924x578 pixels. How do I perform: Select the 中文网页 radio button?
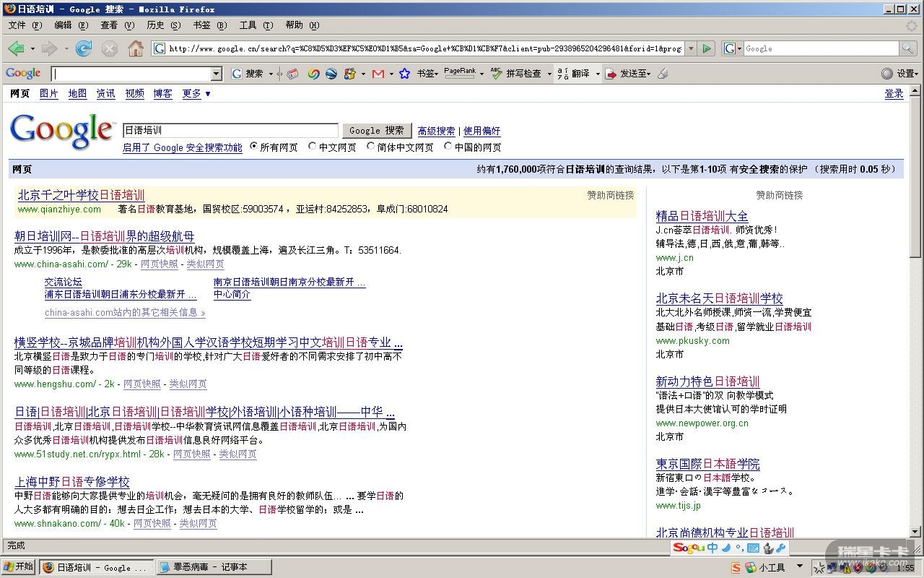[x=313, y=147]
